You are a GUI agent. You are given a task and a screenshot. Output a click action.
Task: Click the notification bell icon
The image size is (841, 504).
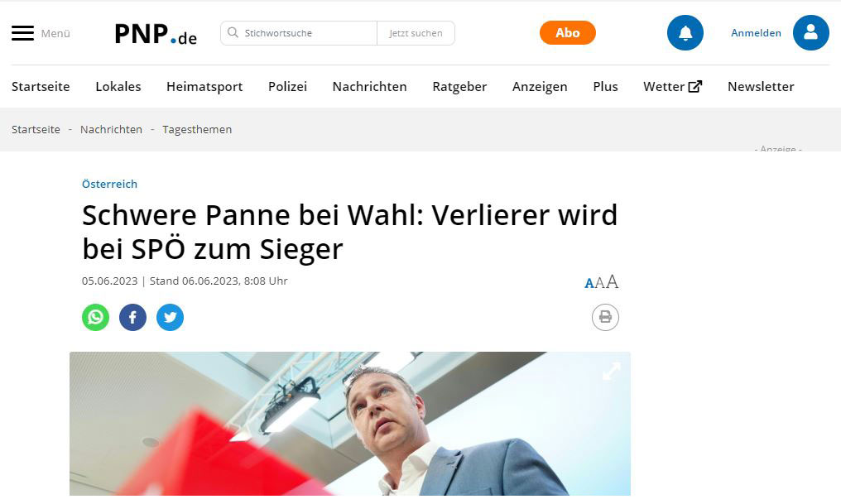[x=685, y=33]
